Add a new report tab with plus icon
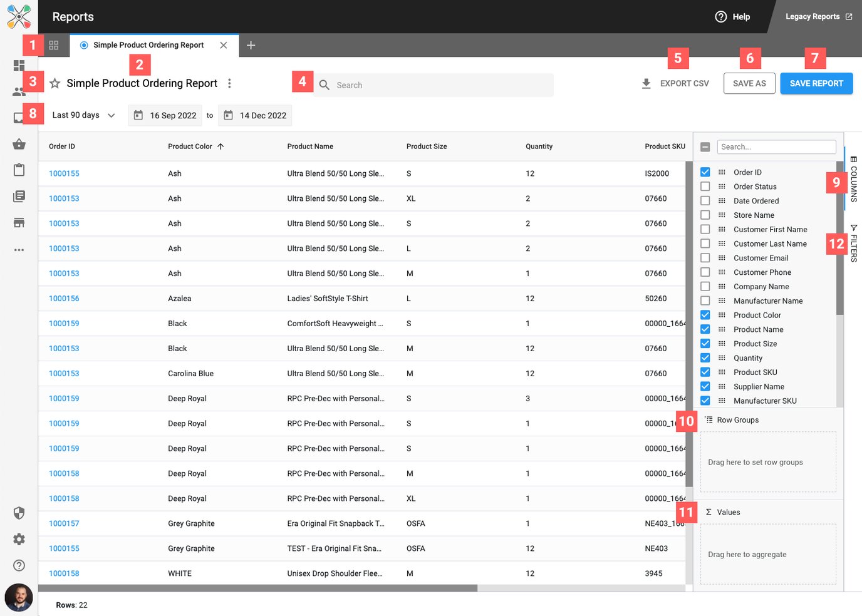 pyautogui.click(x=251, y=45)
